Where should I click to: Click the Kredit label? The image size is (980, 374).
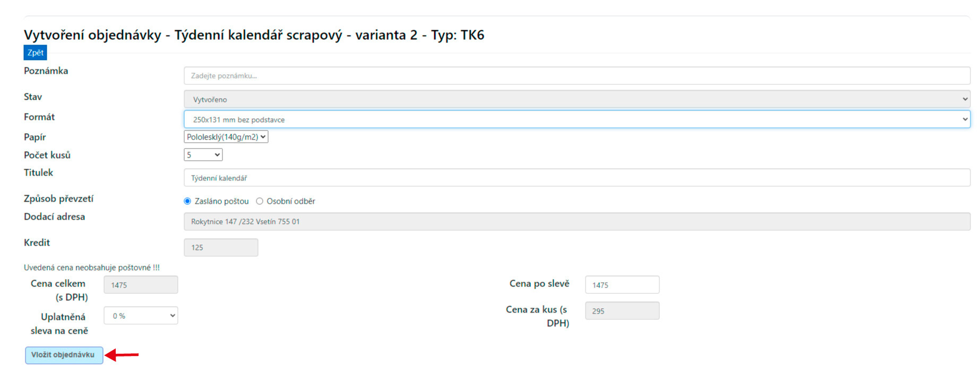(x=37, y=242)
